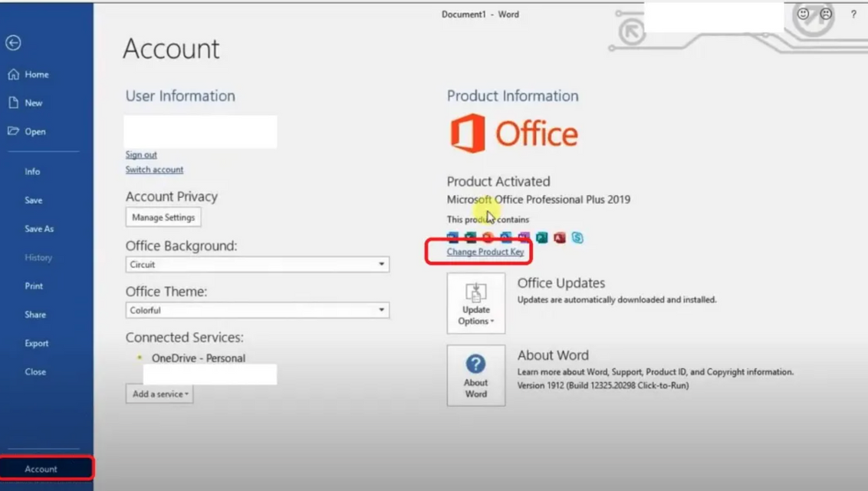The image size is (868, 491).
Task: Click the OneDrive - Personal service entry
Action: [x=198, y=358]
